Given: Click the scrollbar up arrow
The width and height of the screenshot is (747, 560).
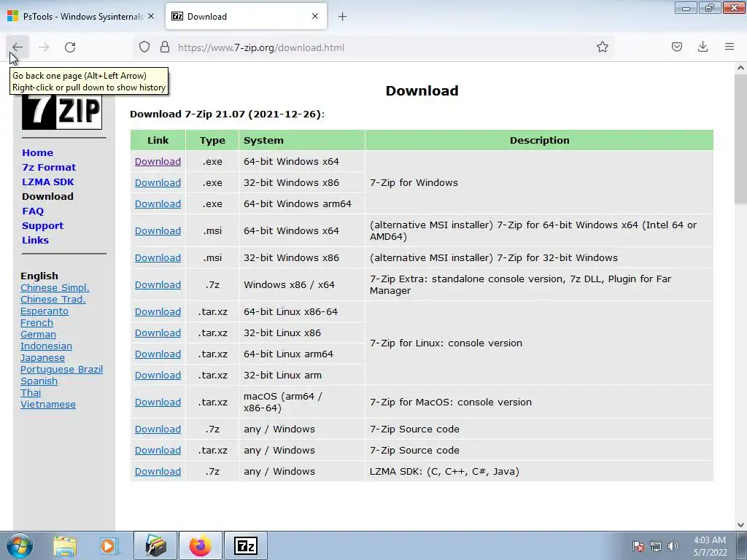Looking at the screenshot, I should click(740, 68).
